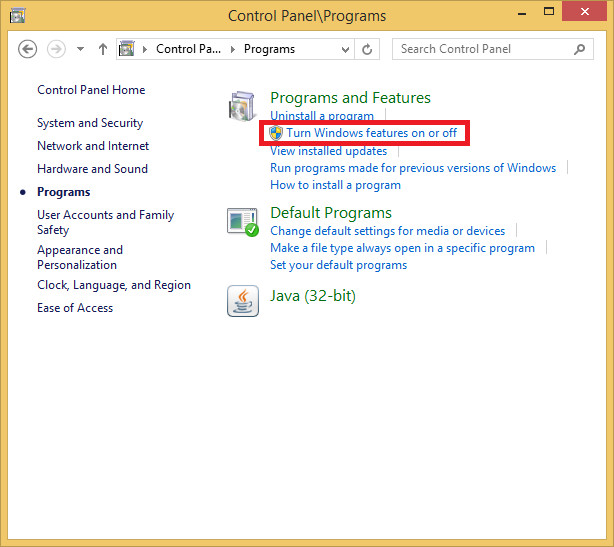
Task: Go to Control Panel Home
Action: [x=91, y=90]
